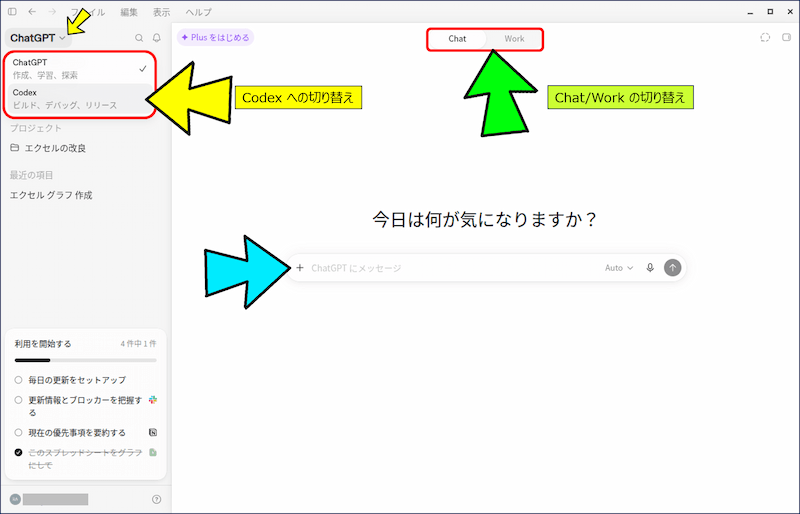Click the Plus をはじめる button
Image resolution: width=800 pixels, height=514 pixels.
click(215, 37)
